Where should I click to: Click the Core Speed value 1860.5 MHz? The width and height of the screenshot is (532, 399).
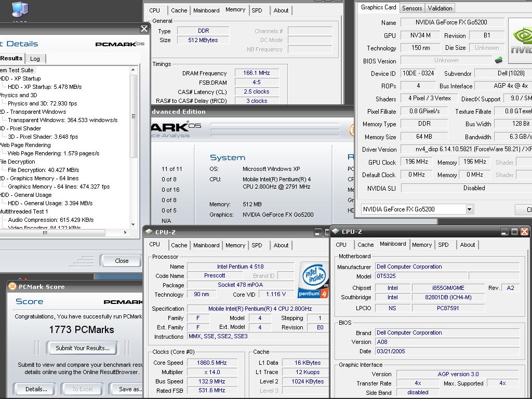coord(212,363)
